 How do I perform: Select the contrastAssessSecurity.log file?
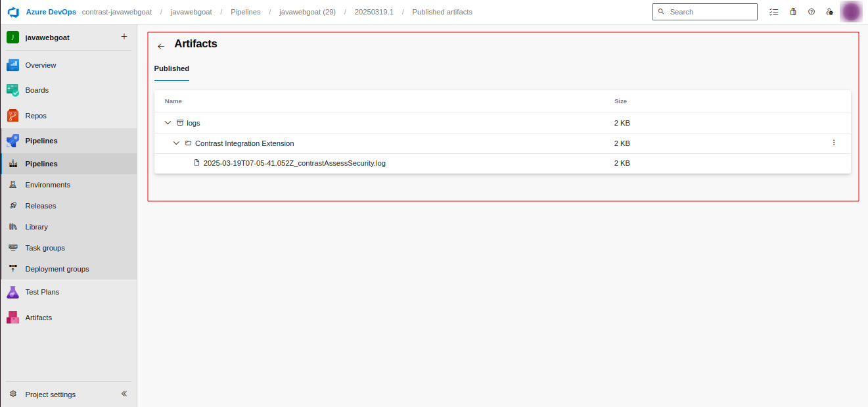[x=294, y=163]
